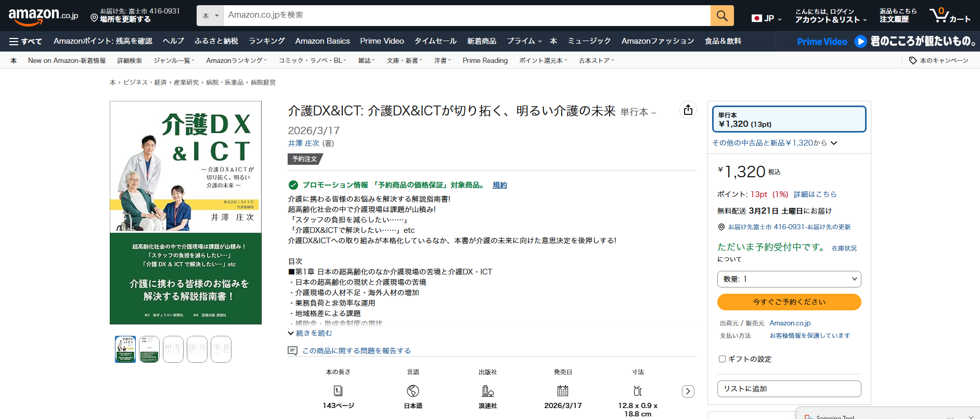Expand その他の中古品と新品 offers
The height and width of the screenshot is (419, 980).
(x=775, y=143)
